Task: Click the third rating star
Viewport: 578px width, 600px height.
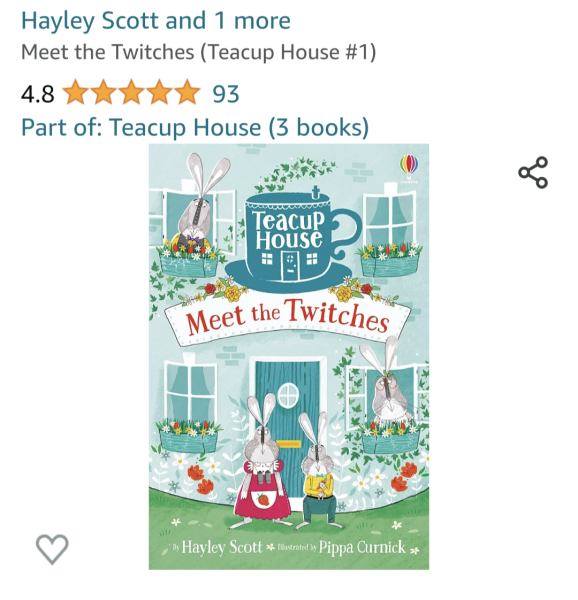Action: 131,92
